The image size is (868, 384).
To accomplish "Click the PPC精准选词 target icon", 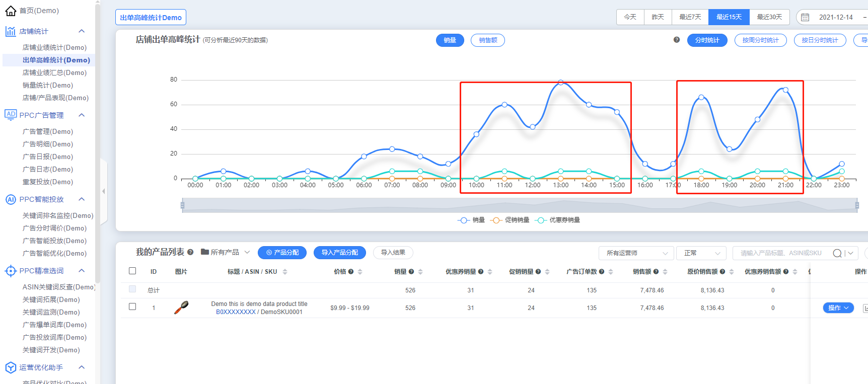I will click(x=11, y=271).
